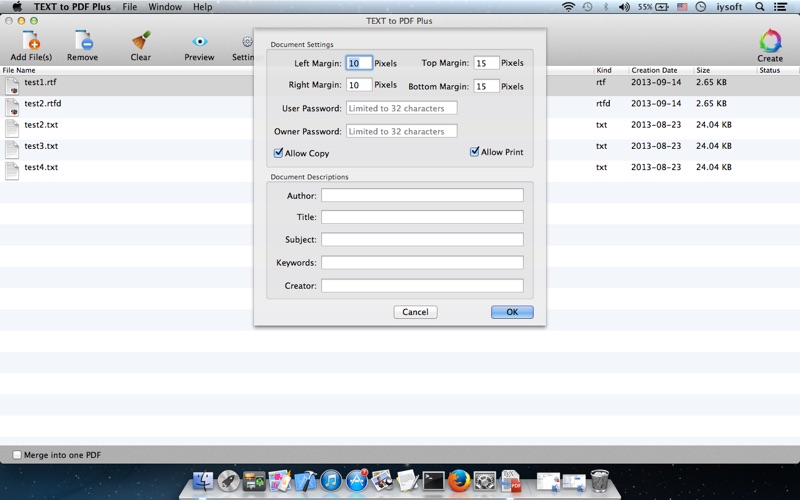
Task: Open the Window menu
Action: click(165, 7)
